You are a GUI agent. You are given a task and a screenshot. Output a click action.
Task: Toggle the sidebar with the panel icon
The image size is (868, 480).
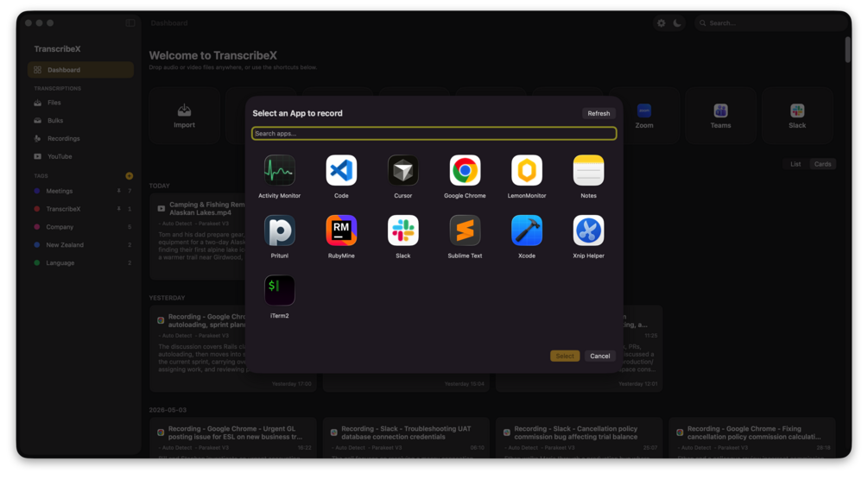[x=130, y=22]
